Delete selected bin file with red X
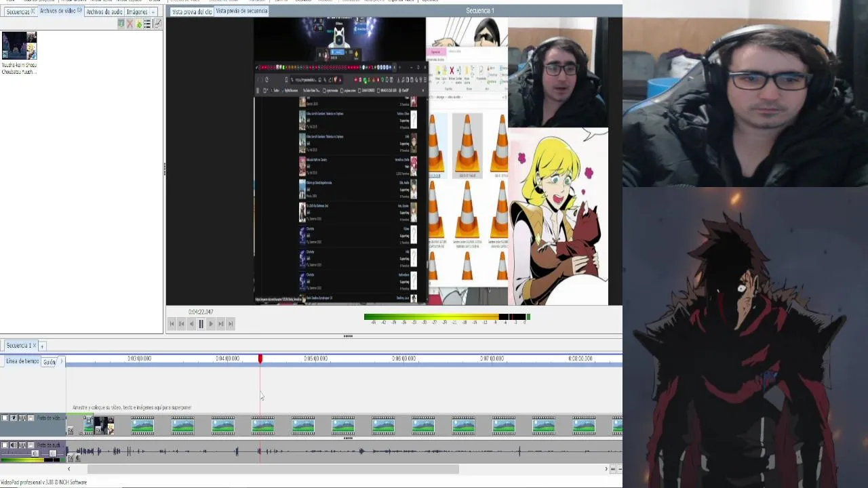The image size is (868, 488). tap(130, 24)
